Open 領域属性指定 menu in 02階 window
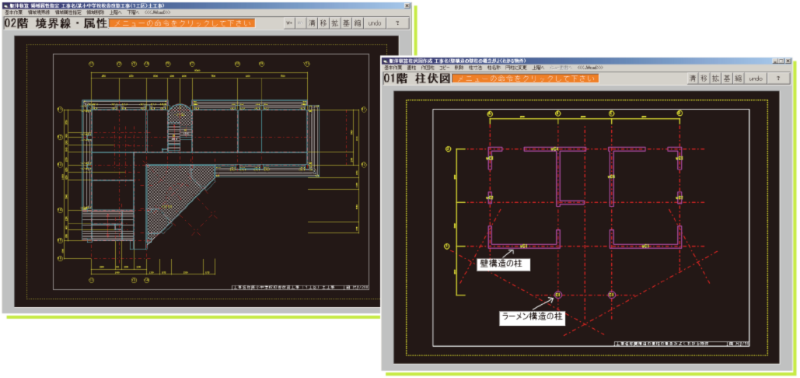Screen dimensions: 800x378 [68, 11]
